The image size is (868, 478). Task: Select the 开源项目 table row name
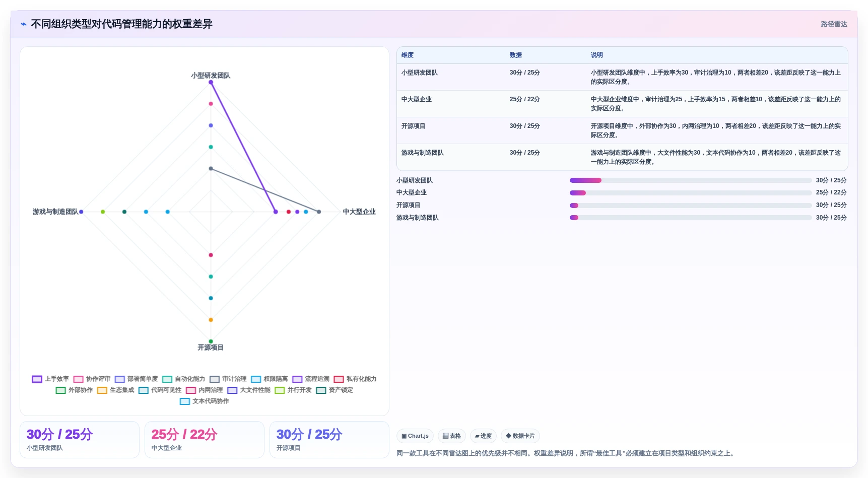click(x=413, y=126)
